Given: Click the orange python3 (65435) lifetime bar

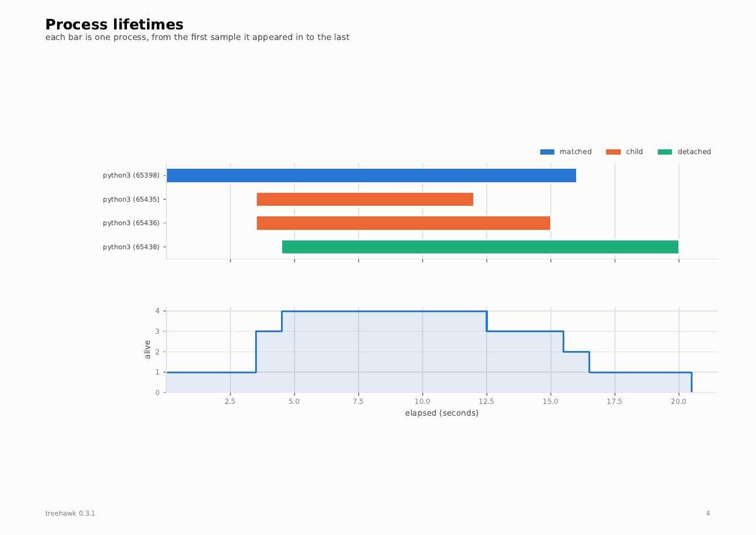Looking at the screenshot, I should 365,199.
